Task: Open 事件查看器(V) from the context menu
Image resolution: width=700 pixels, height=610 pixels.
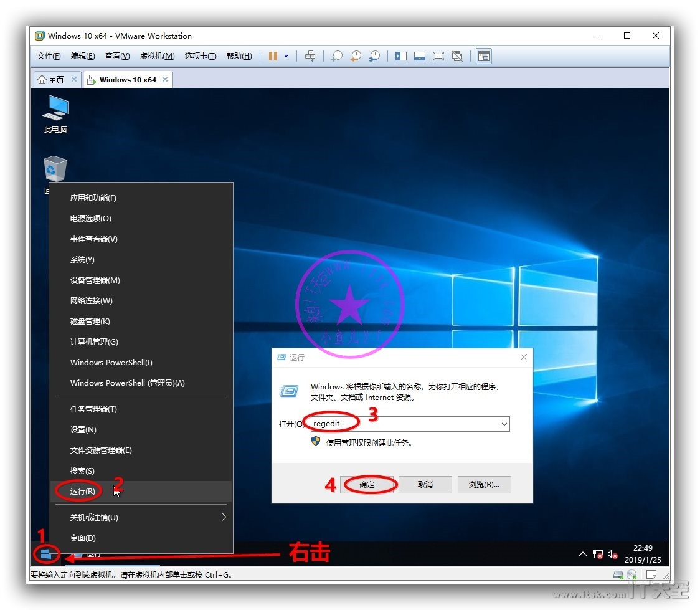Action: (x=141, y=239)
